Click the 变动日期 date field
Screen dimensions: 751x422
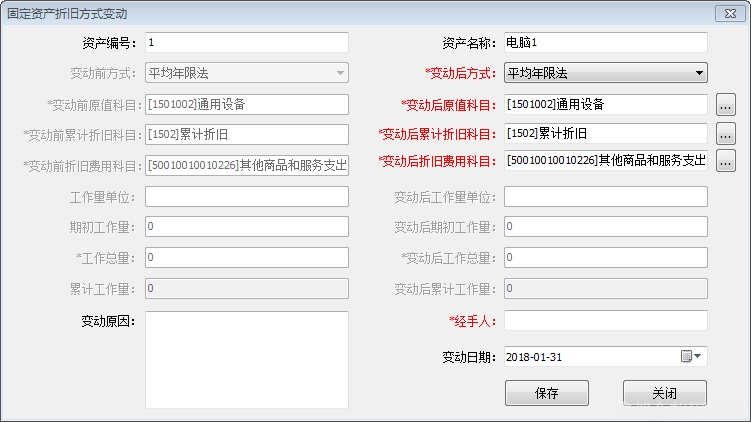tap(590, 357)
